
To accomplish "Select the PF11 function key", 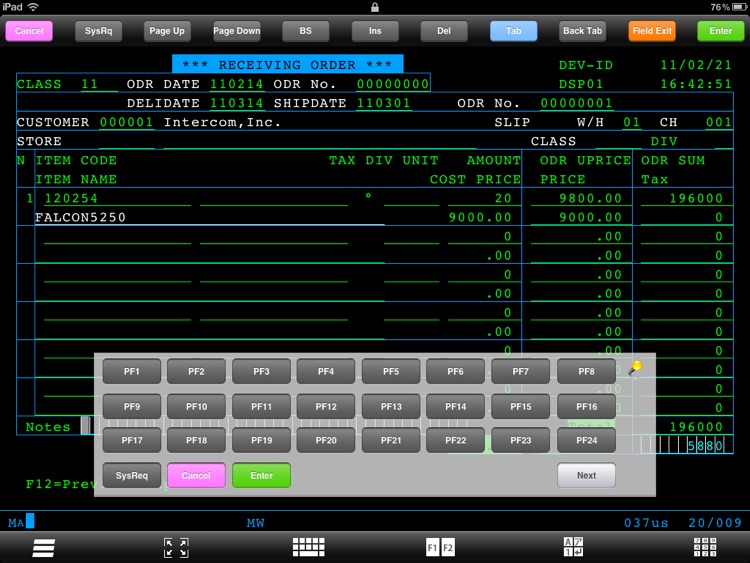I will pyautogui.click(x=261, y=407).
